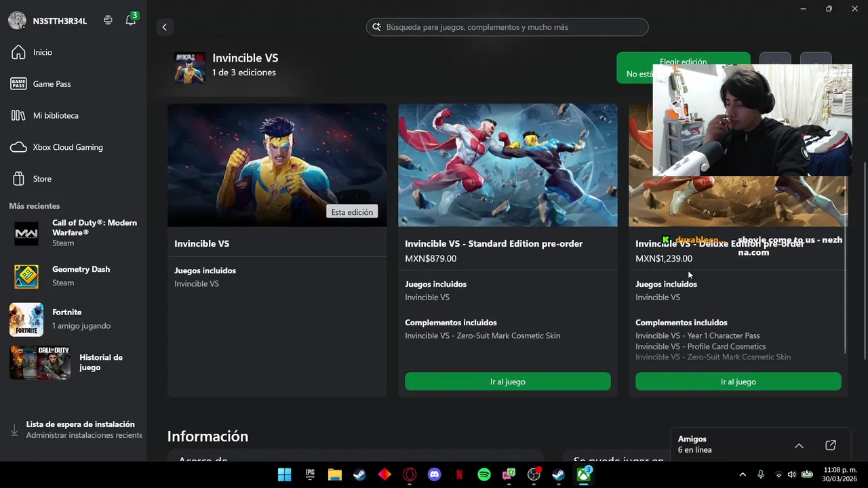Open File Explorer from taskbar
This screenshot has width=868, height=488.
tap(335, 474)
